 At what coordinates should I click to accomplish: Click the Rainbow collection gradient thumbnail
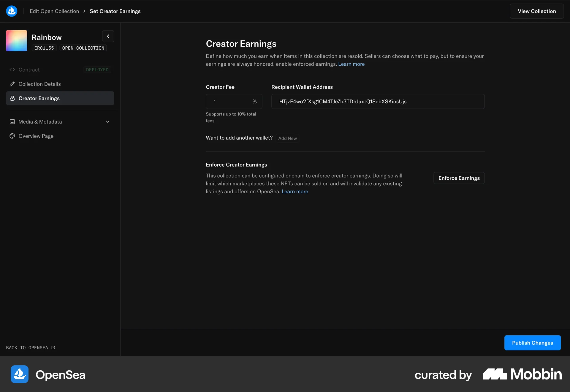(16, 41)
